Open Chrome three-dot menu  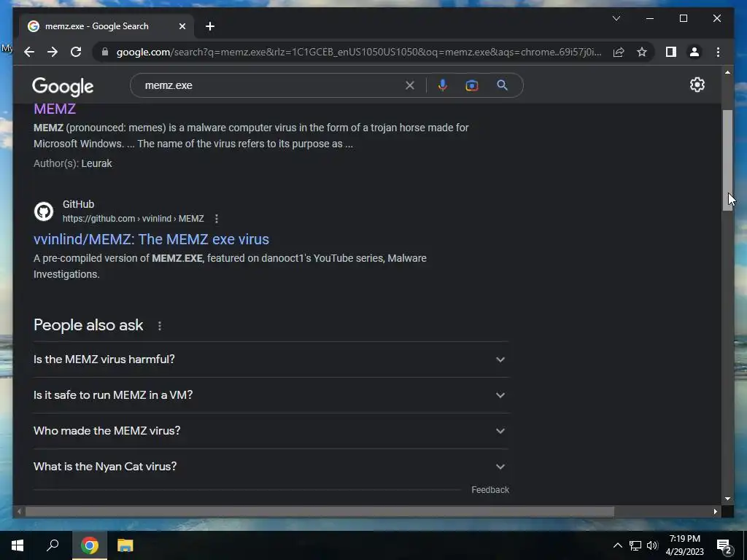pos(718,52)
